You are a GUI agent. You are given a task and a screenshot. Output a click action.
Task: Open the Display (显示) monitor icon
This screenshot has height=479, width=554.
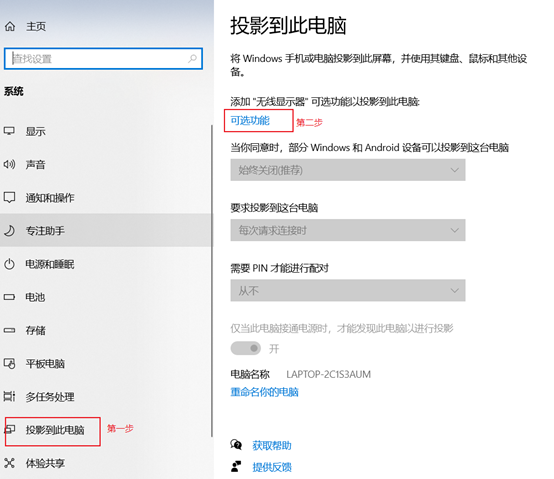coord(9,131)
